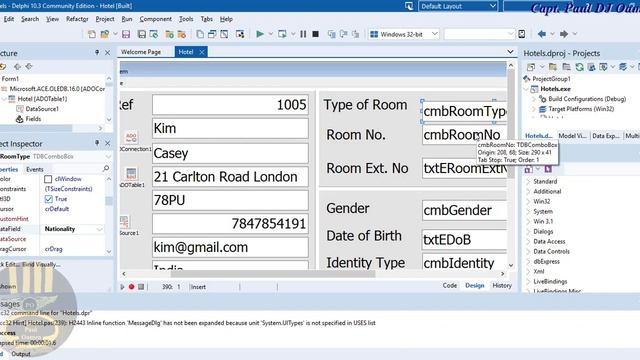Pin the Object Inspector panel
640x360 pixels.
pyautogui.click(x=97, y=143)
